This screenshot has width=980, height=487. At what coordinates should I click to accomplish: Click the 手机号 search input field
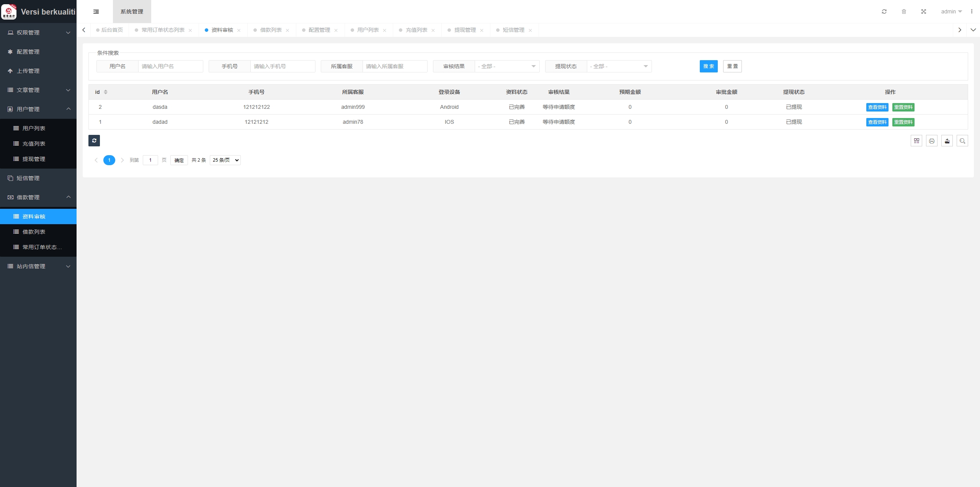(x=283, y=66)
